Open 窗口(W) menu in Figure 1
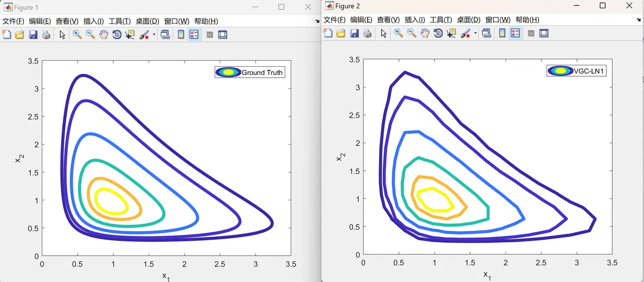The width and height of the screenshot is (644, 282). coord(177,21)
